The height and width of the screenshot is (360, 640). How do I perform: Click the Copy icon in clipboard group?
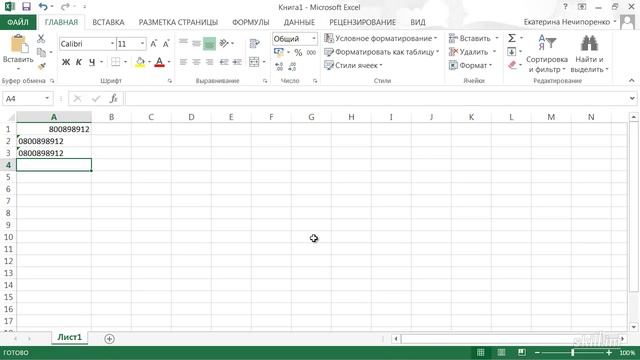click(x=41, y=52)
